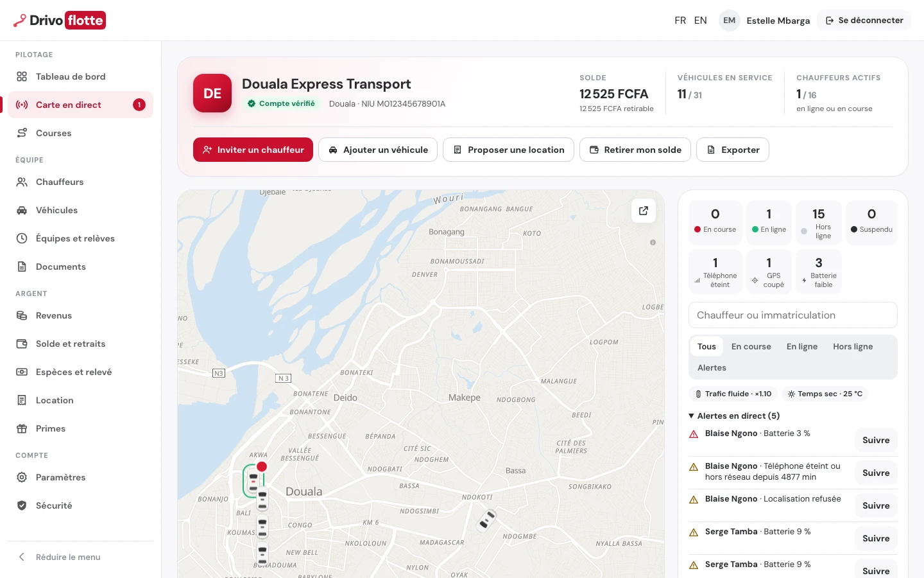Image resolution: width=924 pixels, height=578 pixels.
Task: Follow Blaise Ngono's Batterie 3 % alert
Action: 876,440
